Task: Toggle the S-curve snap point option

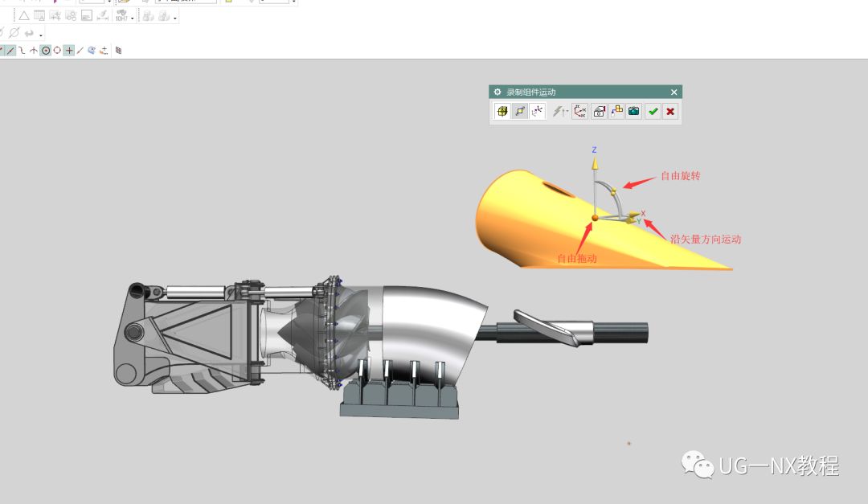Action: (22, 51)
